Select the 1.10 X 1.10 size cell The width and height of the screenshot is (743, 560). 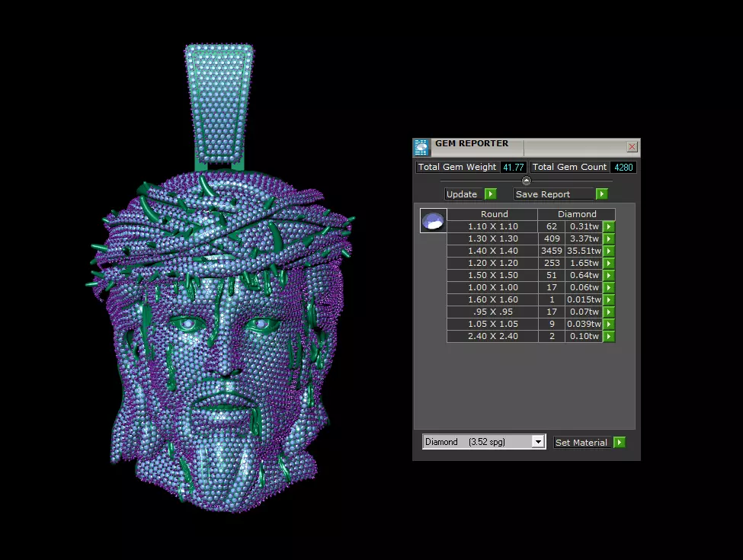coord(492,226)
